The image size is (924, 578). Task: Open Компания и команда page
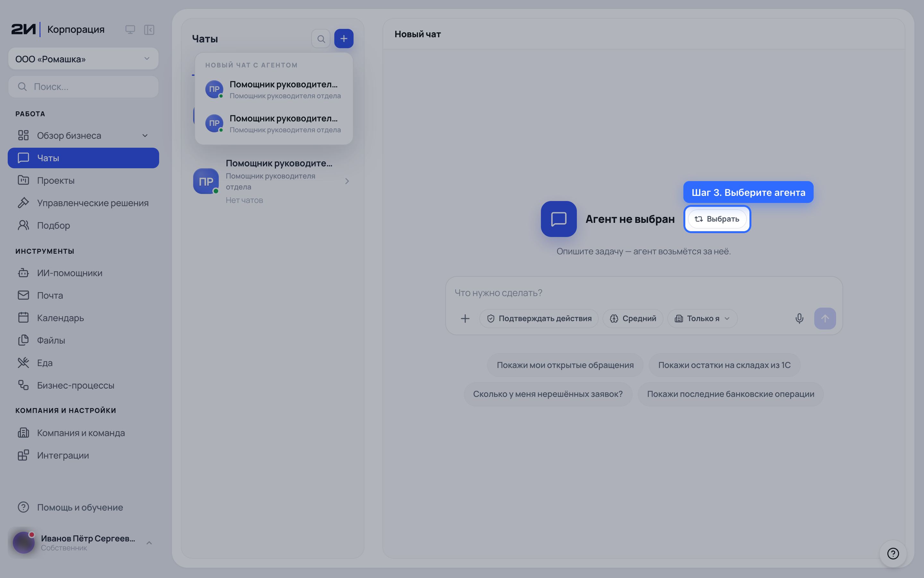(83, 433)
